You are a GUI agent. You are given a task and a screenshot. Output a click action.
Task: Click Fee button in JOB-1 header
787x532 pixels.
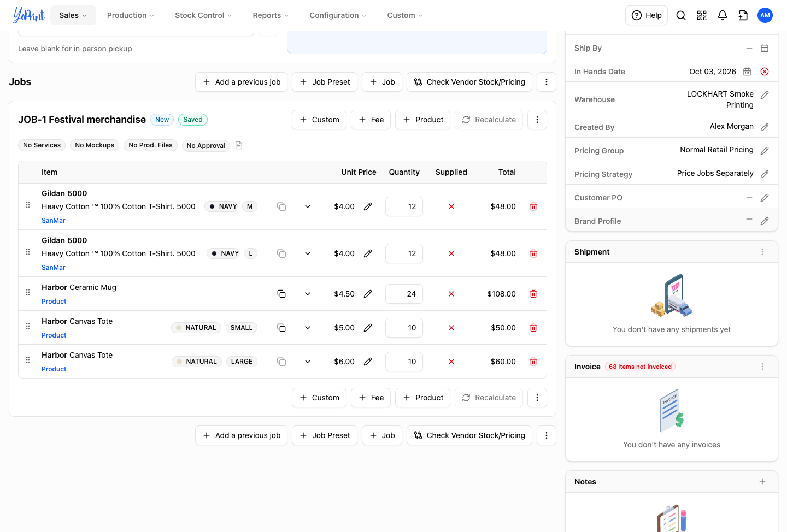[x=371, y=120]
